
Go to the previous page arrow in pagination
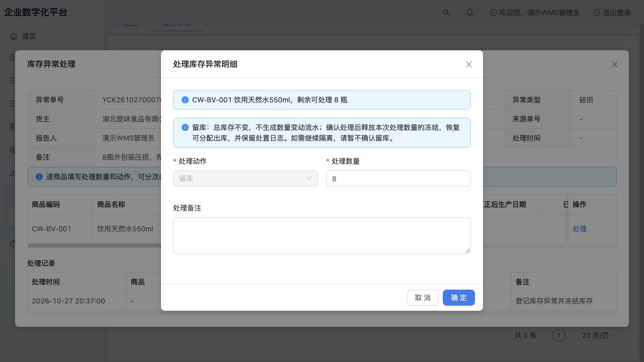(547, 335)
